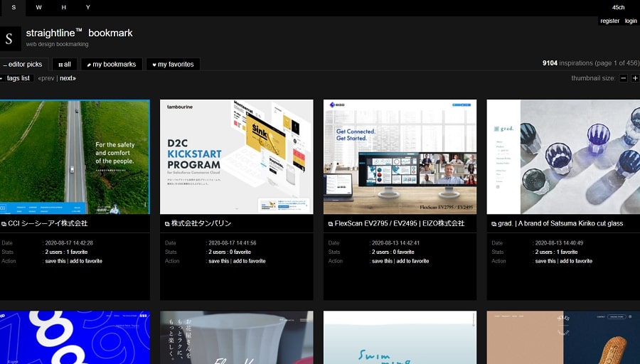Click date 2020-08-13 14:40:49 text
This screenshot has width=640, height=364.
pos(559,243)
